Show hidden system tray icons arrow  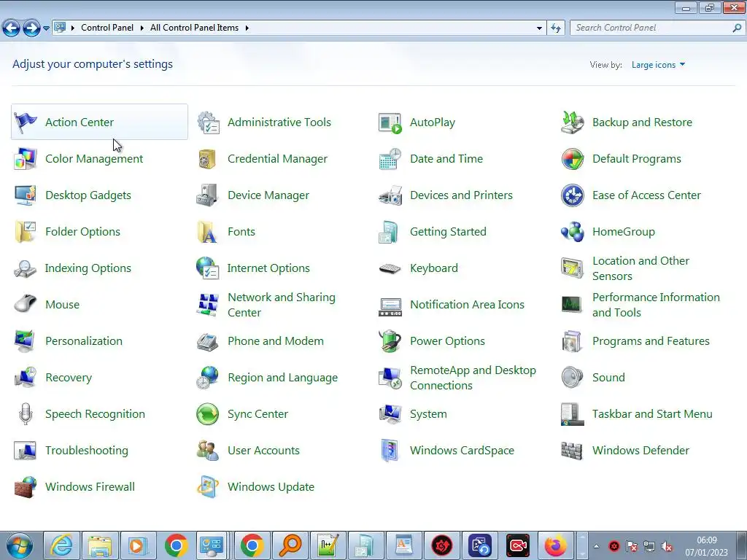(x=597, y=546)
